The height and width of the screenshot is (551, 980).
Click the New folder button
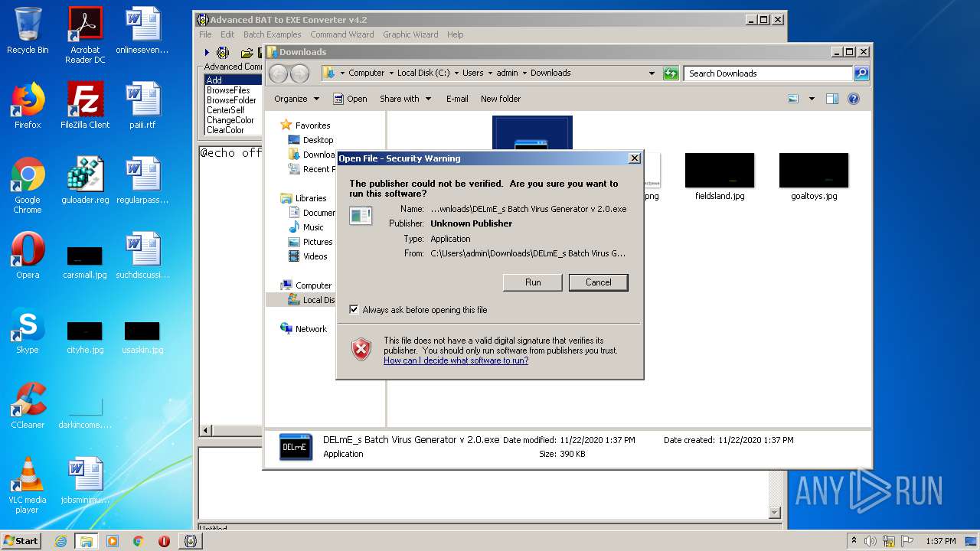pyautogui.click(x=500, y=99)
